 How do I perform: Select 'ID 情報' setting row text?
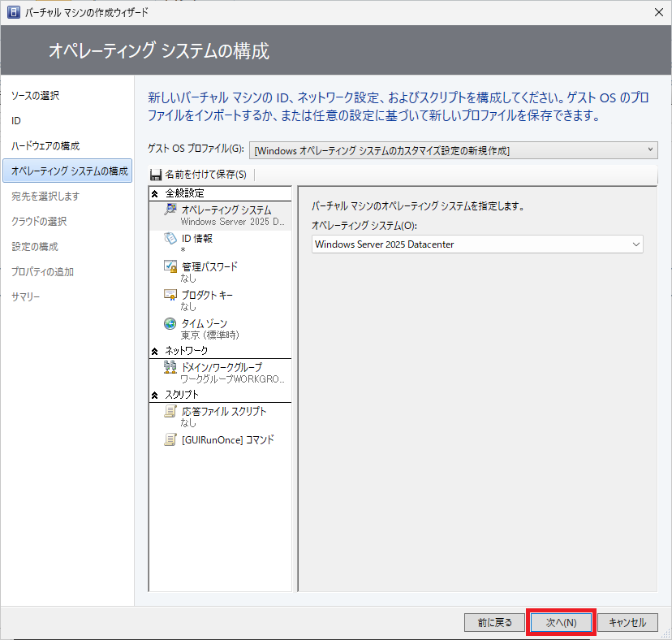click(197, 239)
